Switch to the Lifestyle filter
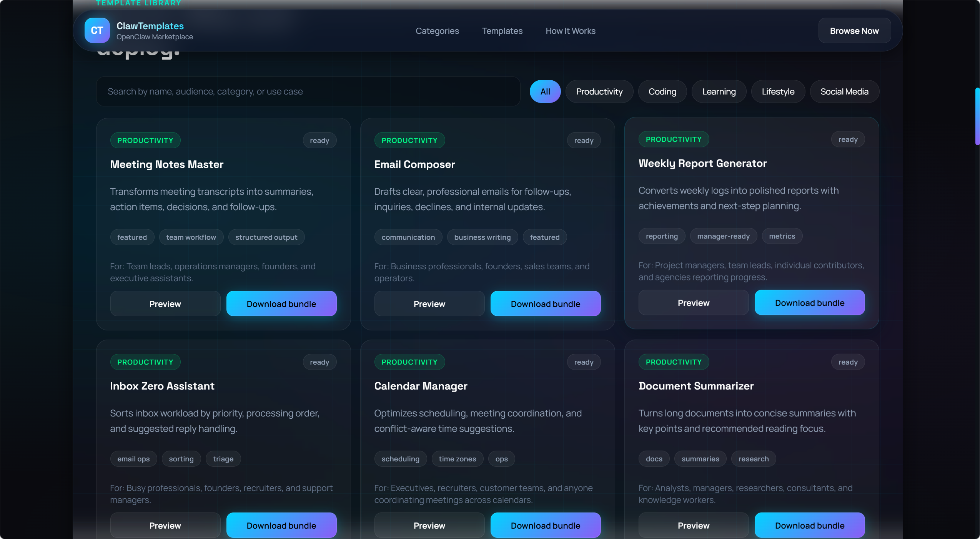Image resolution: width=980 pixels, height=539 pixels. tap(777, 91)
